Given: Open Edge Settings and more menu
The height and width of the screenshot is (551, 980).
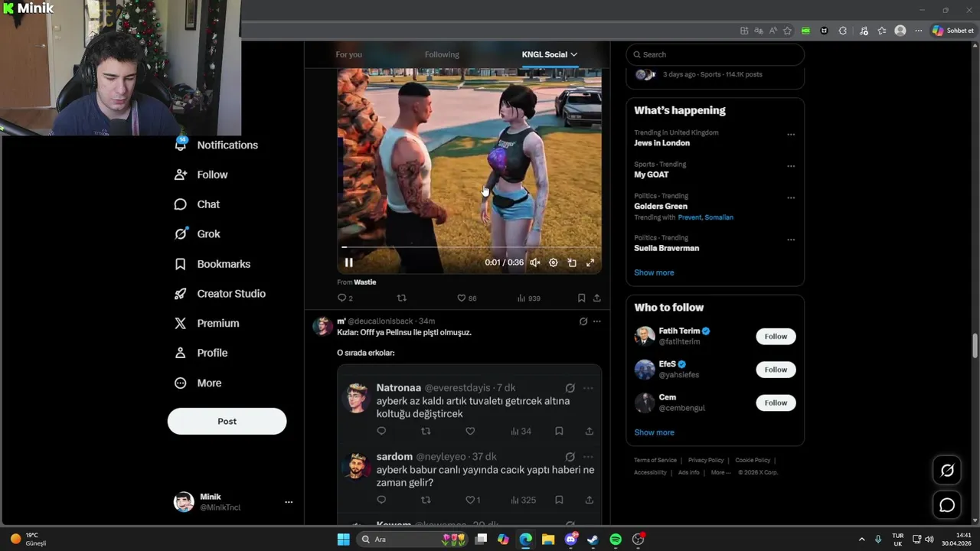Looking at the screenshot, I should coord(918,31).
